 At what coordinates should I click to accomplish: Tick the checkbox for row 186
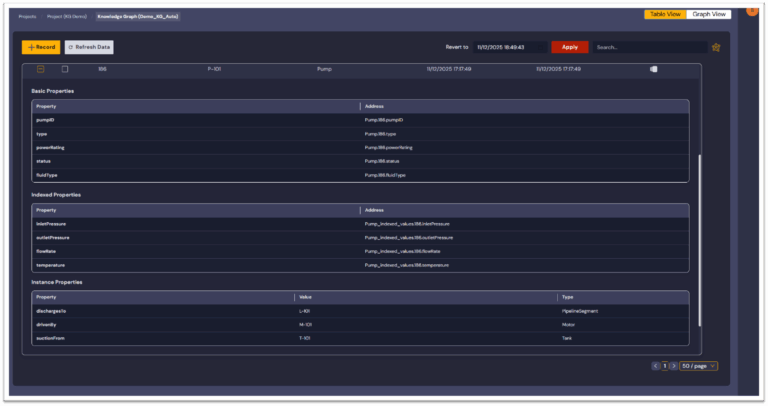[65, 69]
